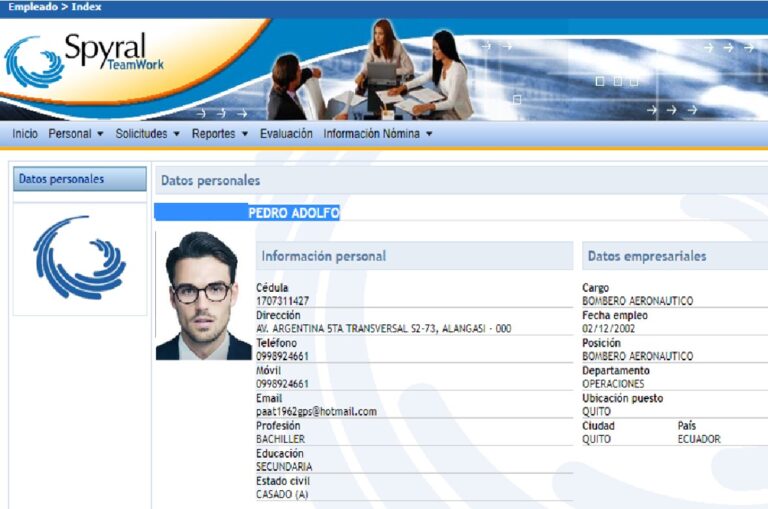Open the Reportes dropdown menu
Screen dimensions: 768x509
pyautogui.click(x=220, y=133)
